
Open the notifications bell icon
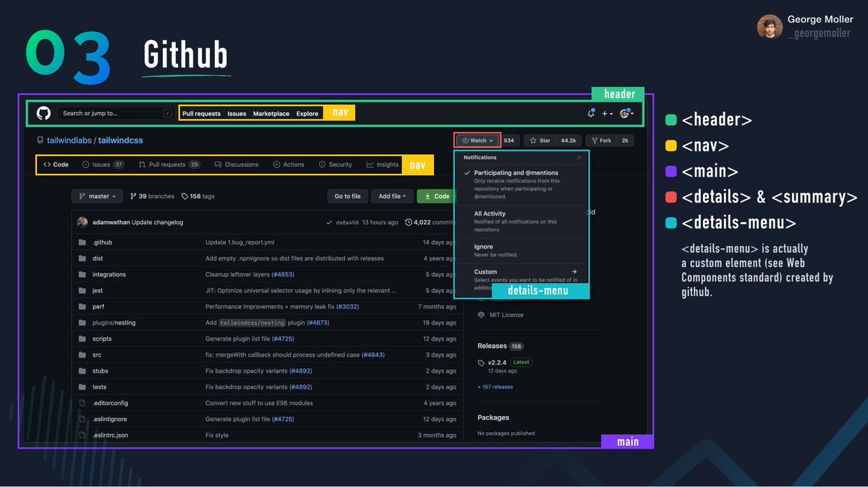pos(591,113)
